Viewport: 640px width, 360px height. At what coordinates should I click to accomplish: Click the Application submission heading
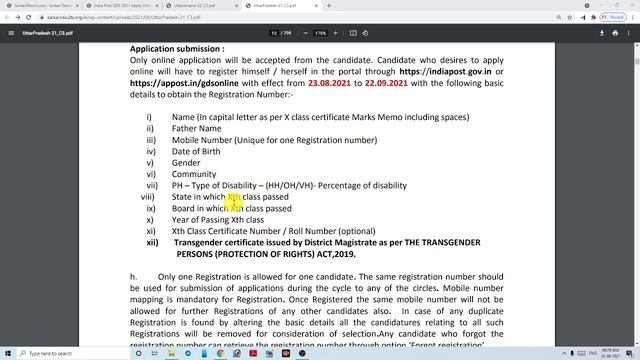(x=177, y=49)
